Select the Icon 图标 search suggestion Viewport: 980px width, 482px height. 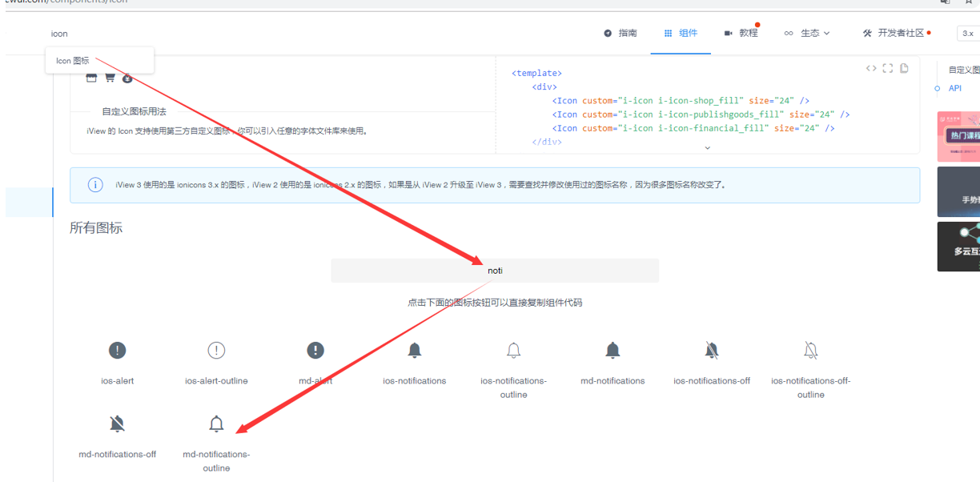[x=99, y=61]
